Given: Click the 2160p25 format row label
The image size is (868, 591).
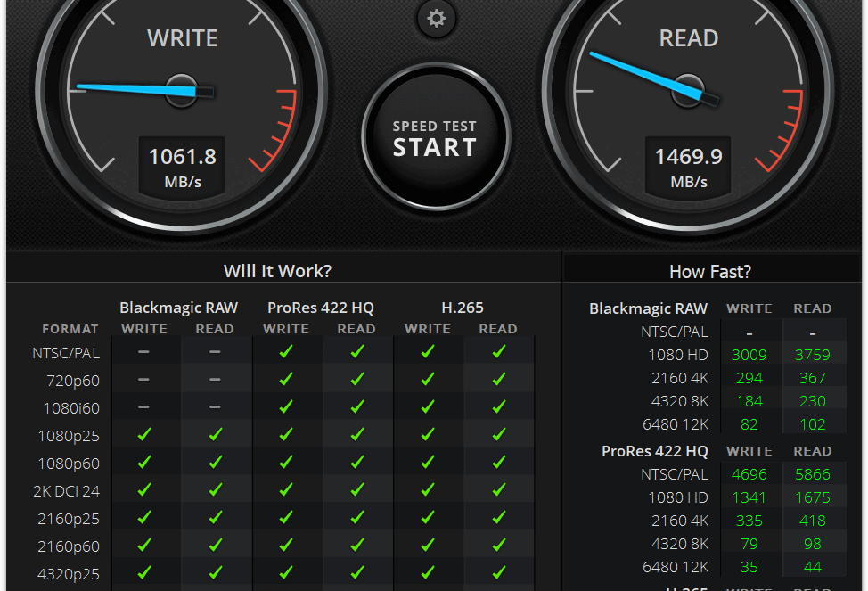Looking at the screenshot, I should [x=69, y=519].
